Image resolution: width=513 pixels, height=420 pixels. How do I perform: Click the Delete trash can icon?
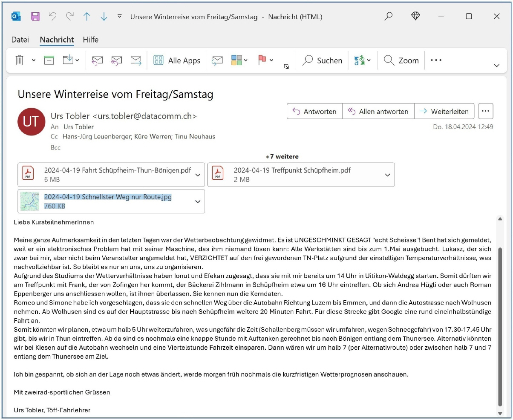[x=19, y=60]
